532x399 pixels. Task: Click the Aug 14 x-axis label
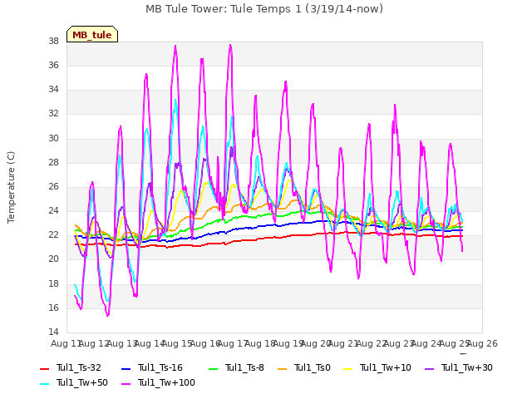(150, 343)
